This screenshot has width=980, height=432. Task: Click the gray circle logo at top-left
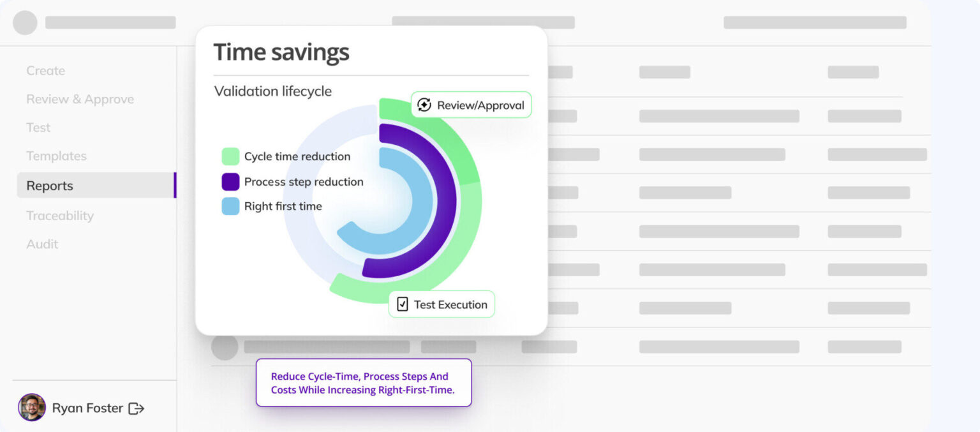pos(25,23)
